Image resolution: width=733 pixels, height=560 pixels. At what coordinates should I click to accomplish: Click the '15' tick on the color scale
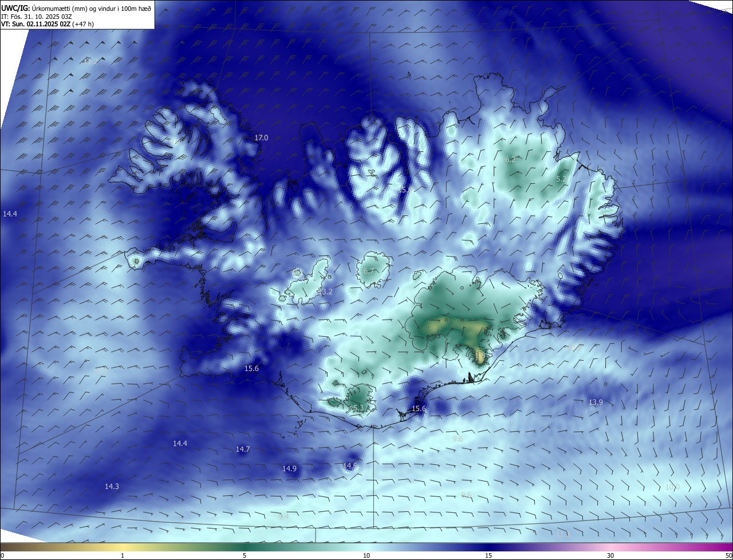(488, 555)
